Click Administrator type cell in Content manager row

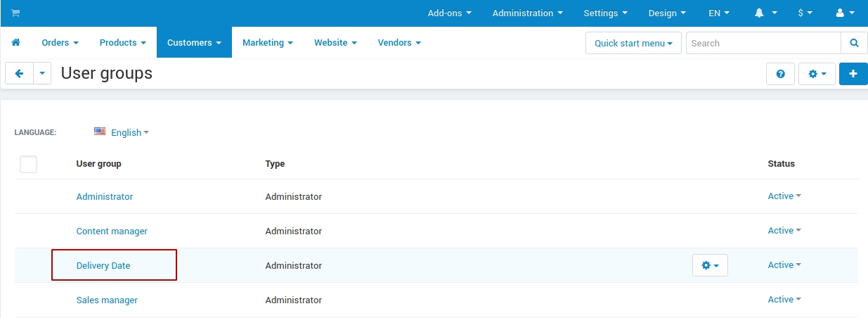click(294, 231)
